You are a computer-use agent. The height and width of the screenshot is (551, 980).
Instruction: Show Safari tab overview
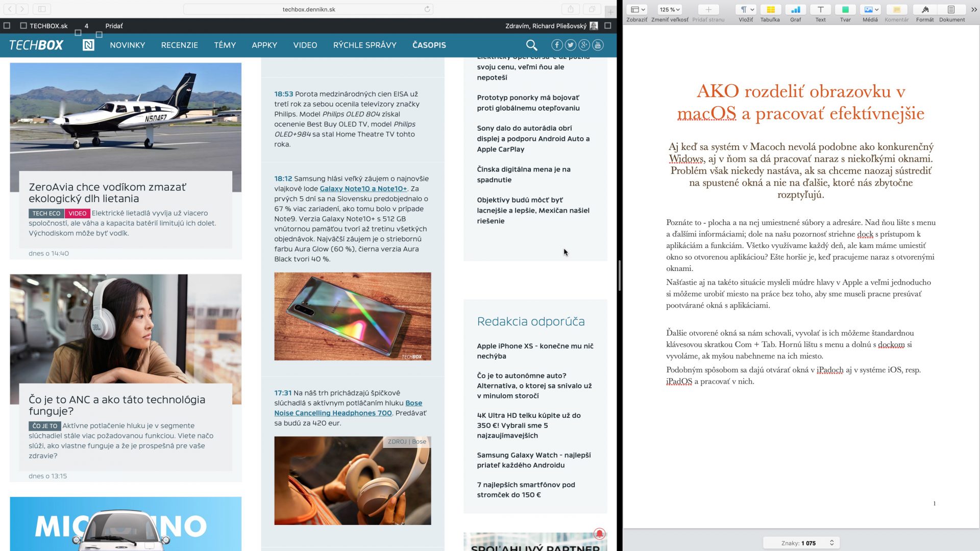click(592, 9)
